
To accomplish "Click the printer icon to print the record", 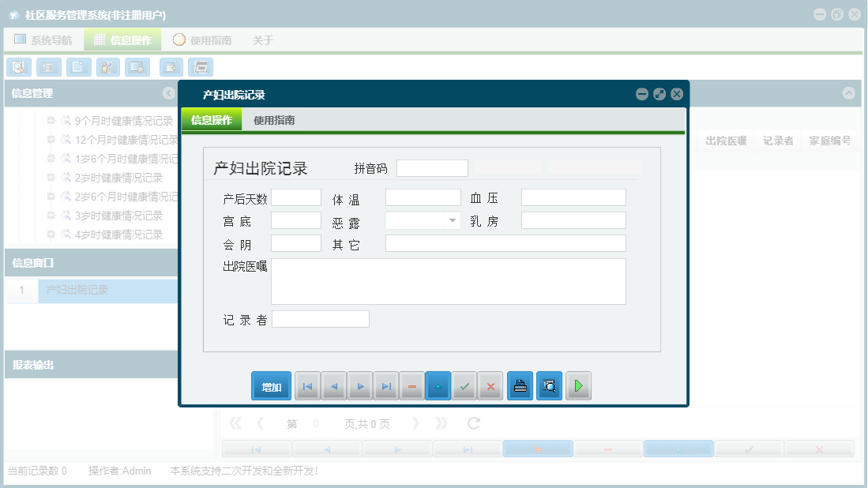I will coord(520,386).
